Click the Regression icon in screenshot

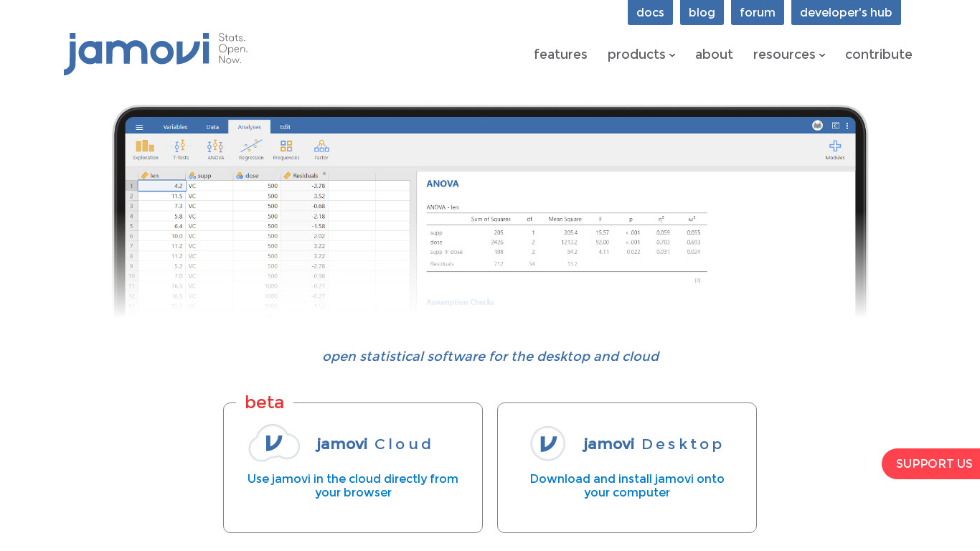[x=251, y=150]
